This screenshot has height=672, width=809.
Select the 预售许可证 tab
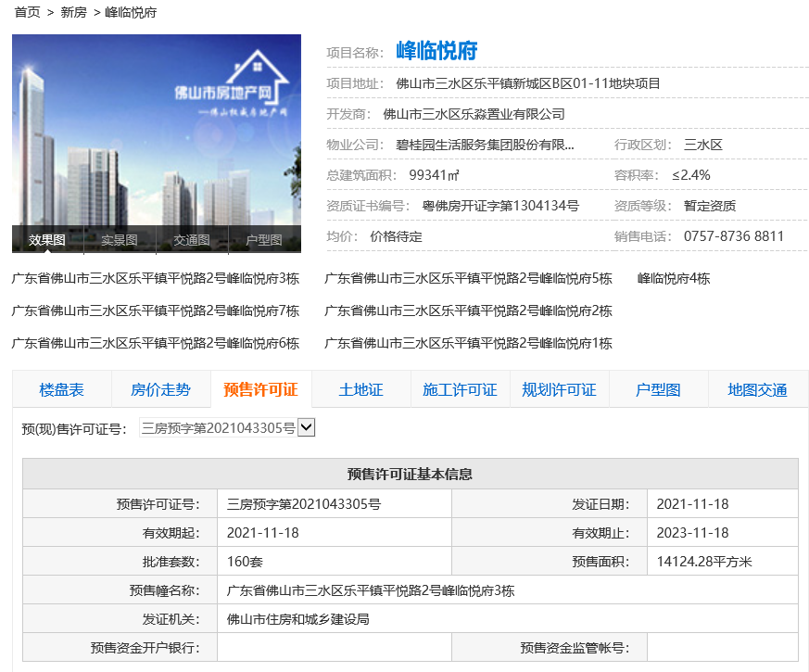(x=260, y=389)
